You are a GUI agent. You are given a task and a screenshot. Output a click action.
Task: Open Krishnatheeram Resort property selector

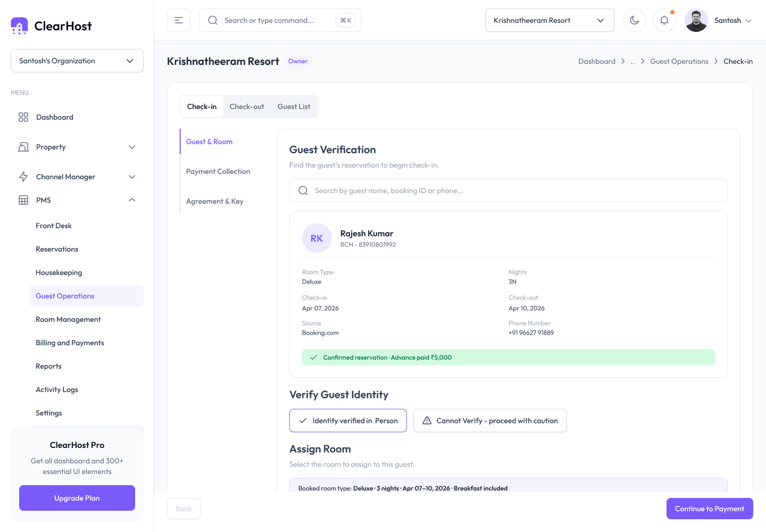click(x=549, y=20)
